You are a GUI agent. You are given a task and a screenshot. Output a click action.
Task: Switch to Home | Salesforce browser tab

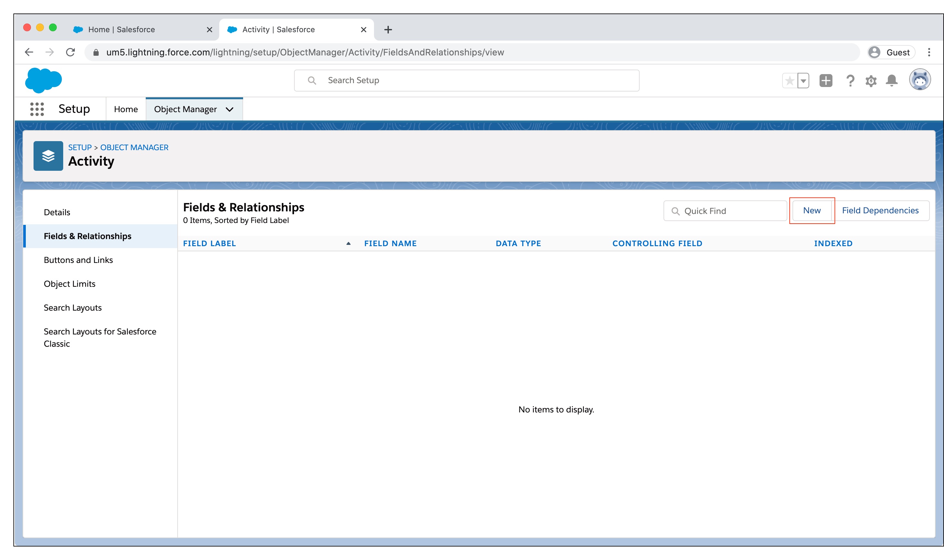click(122, 29)
